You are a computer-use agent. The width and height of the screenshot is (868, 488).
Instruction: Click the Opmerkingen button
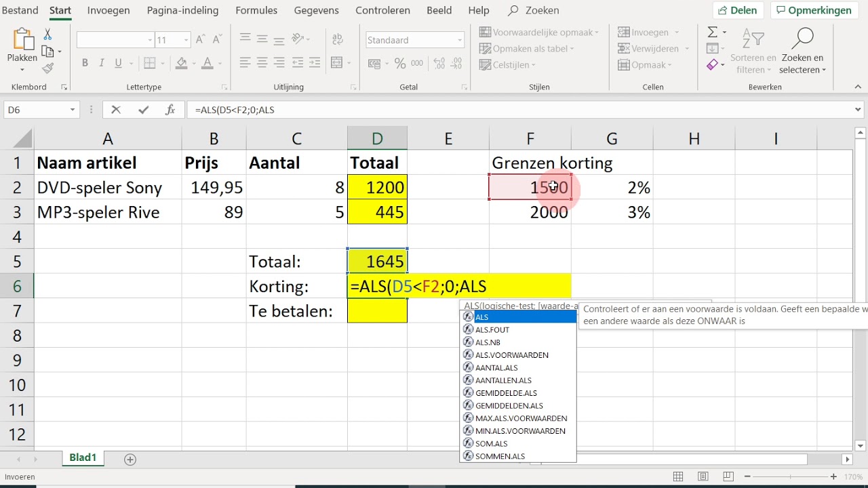[814, 10]
